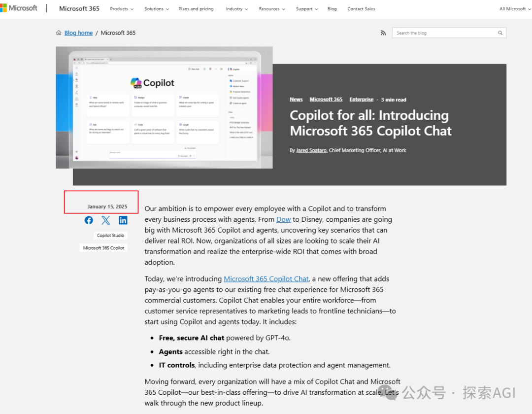532x414 pixels.
Task: Open the Blog menu item
Action: click(332, 9)
